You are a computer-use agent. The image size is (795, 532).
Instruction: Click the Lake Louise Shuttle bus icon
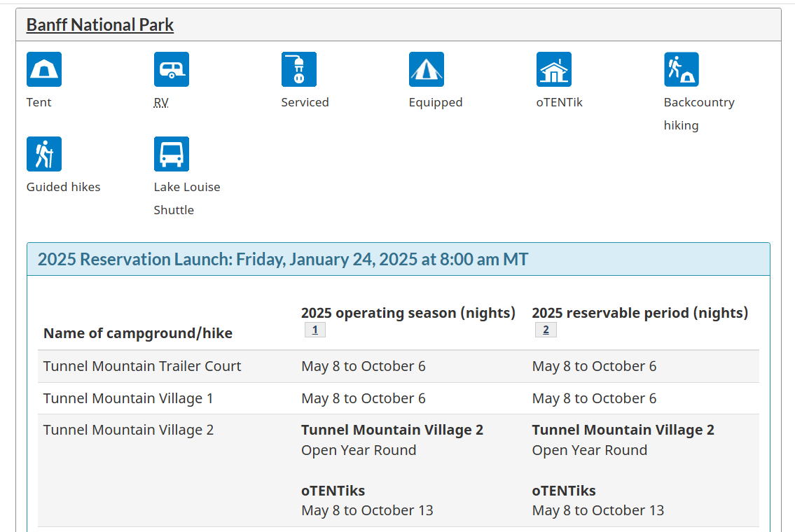coord(172,154)
